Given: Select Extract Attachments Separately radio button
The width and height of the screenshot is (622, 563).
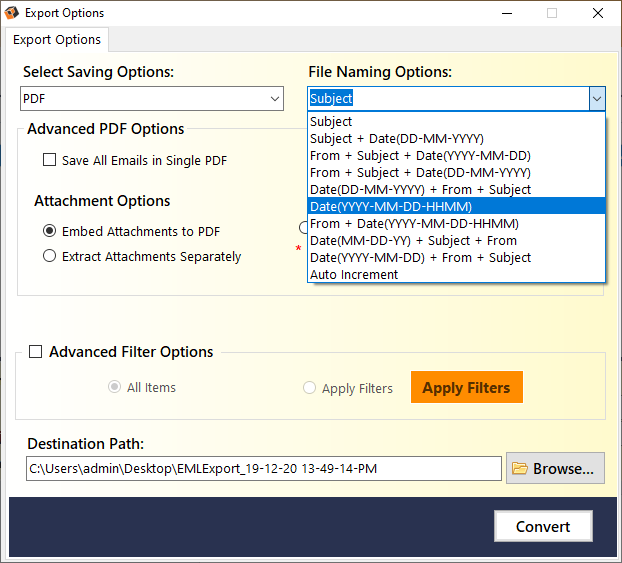Looking at the screenshot, I should (x=50, y=256).
